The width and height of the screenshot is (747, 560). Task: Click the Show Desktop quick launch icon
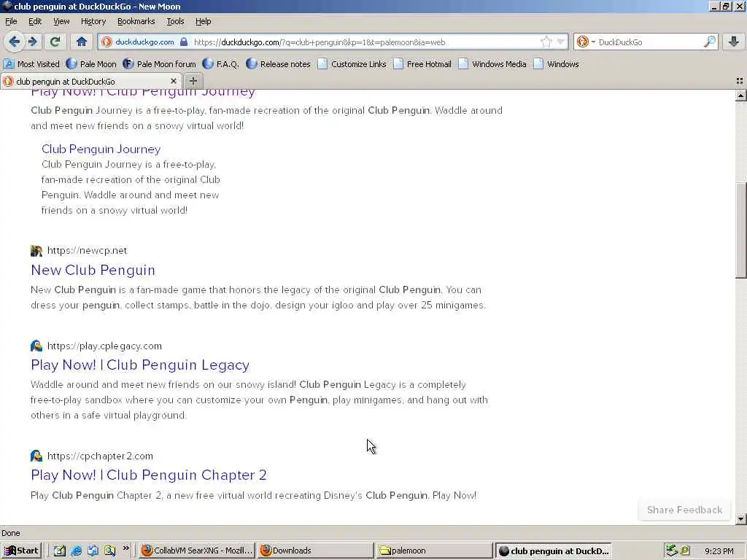pos(59,551)
